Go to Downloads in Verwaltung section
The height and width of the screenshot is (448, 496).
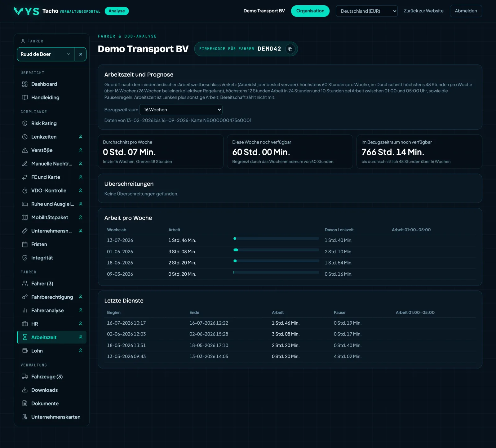click(51, 390)
